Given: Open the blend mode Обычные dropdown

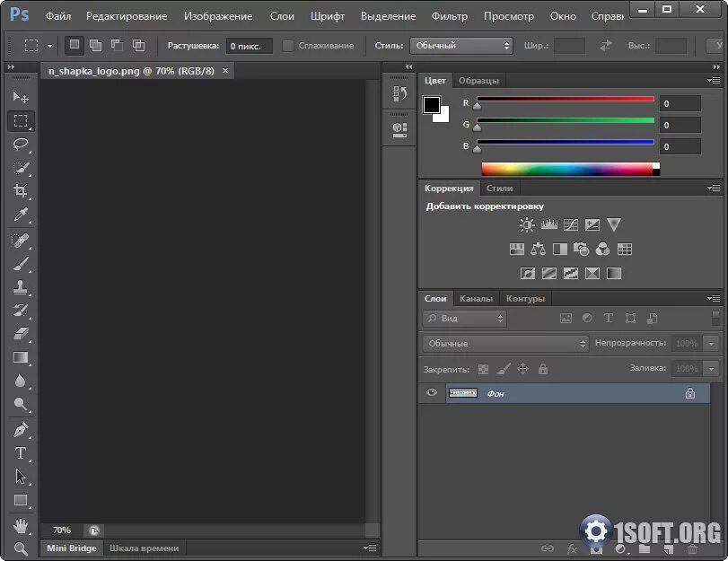Looking at the screenshot, I should [505, 344].
